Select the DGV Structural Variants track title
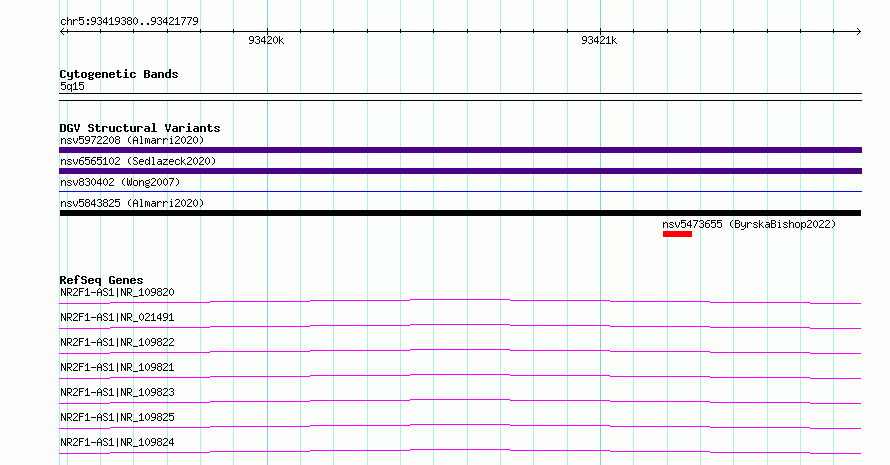 [x=140, y=128]
